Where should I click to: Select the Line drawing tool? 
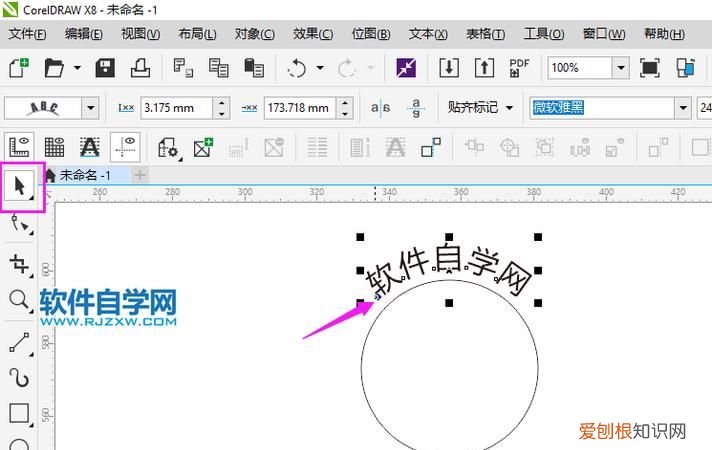coord(20,343)
